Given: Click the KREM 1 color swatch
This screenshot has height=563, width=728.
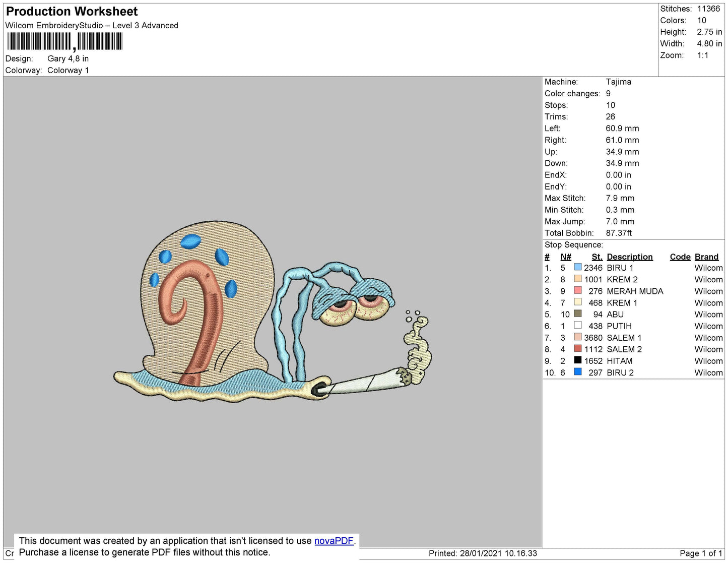Looking at the screenshot, I should [578, 302].
